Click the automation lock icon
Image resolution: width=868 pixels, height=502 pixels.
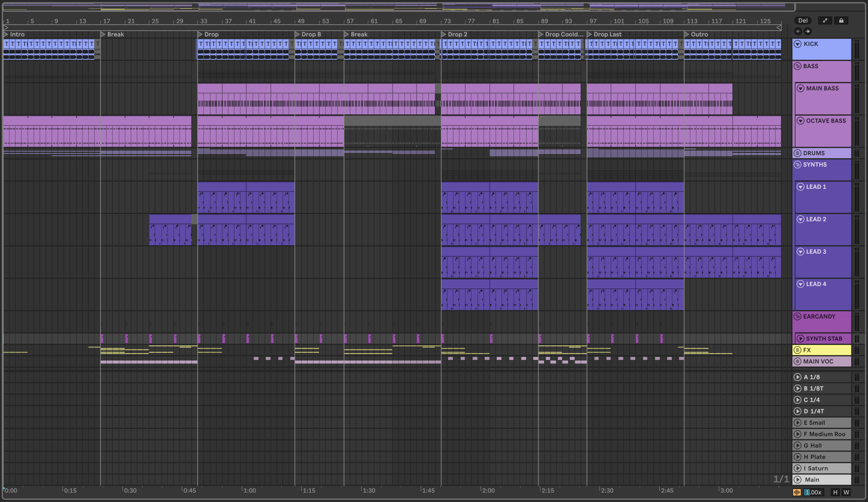[841, 21]
